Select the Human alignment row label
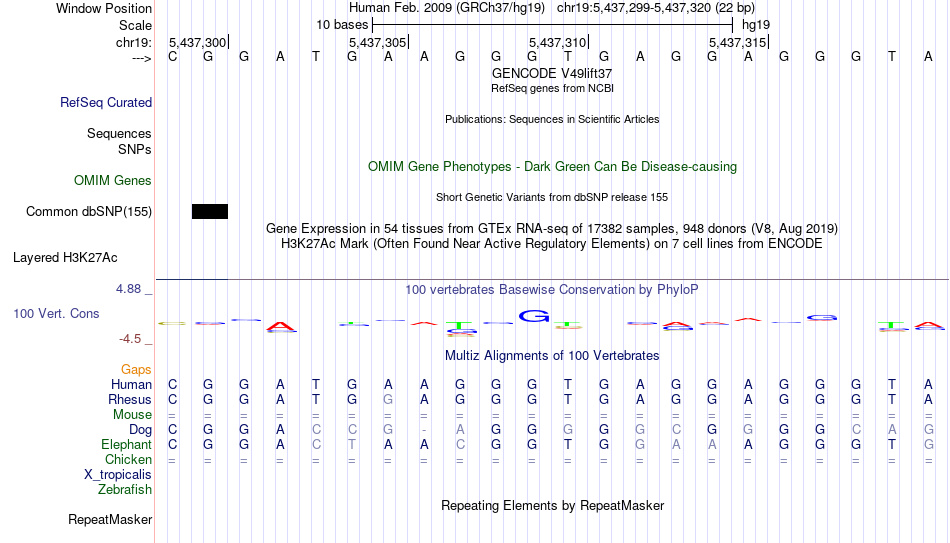This screenshot has width=950, height=543. point(131,385)
